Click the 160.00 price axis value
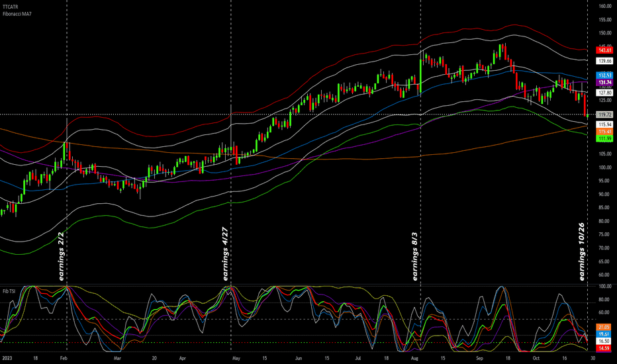617x364 pixels. pyautogui.click(x=605, y=7)
